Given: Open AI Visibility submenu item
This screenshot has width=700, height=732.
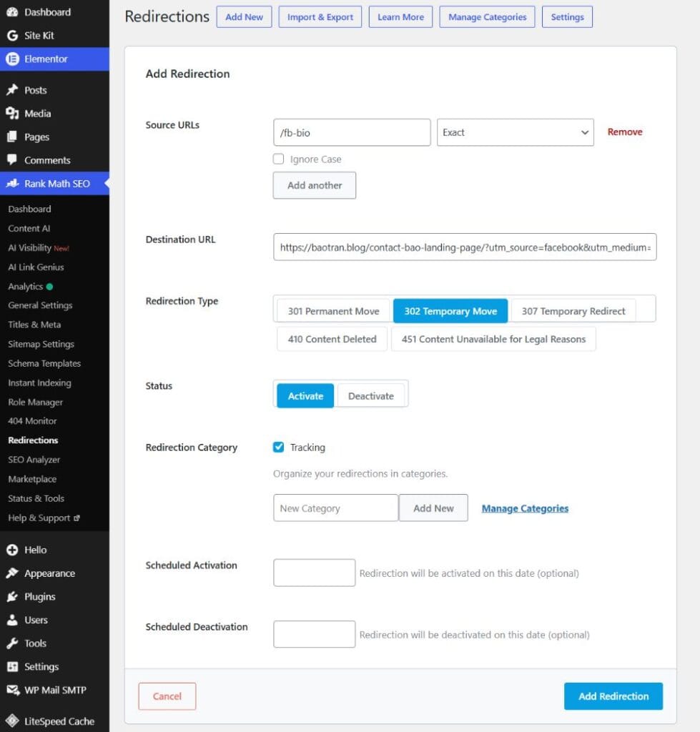Looking at the screenshot, I should [x=29, y=247].
